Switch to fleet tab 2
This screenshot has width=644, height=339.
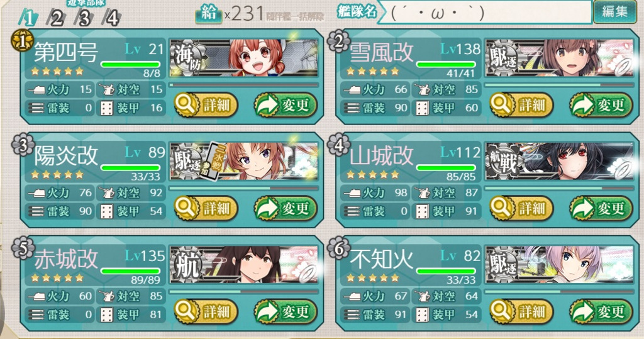point(56,18)
